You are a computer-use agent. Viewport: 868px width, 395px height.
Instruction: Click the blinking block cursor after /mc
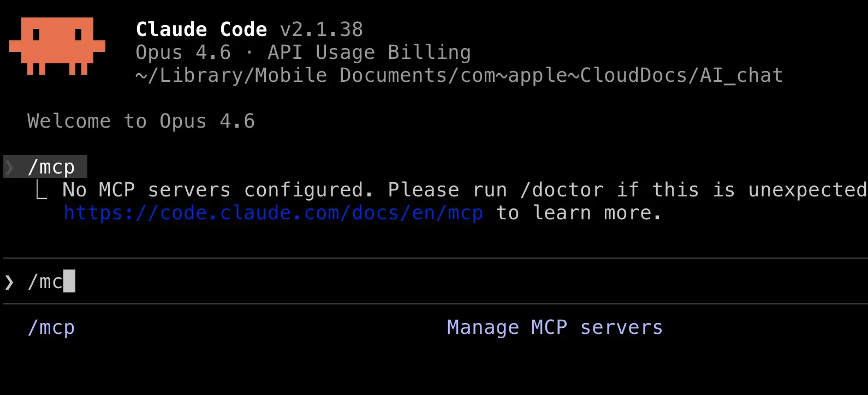point(69,282)
